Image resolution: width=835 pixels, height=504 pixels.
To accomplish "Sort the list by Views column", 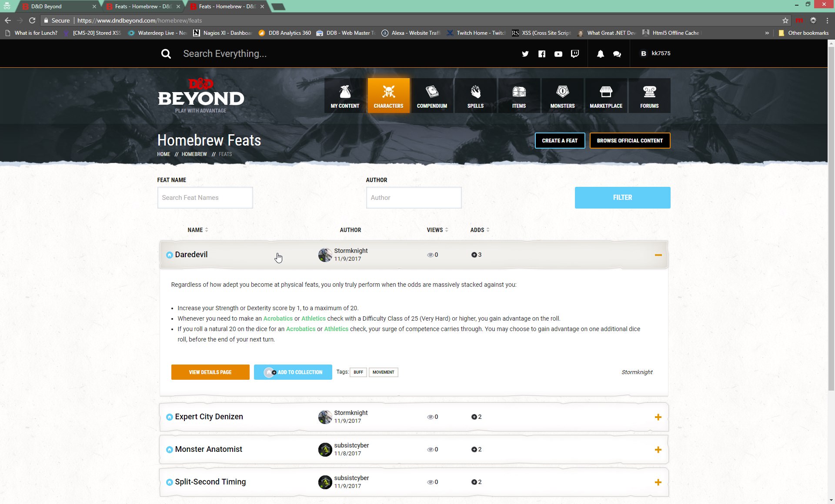I will click(x=437, y=230).
